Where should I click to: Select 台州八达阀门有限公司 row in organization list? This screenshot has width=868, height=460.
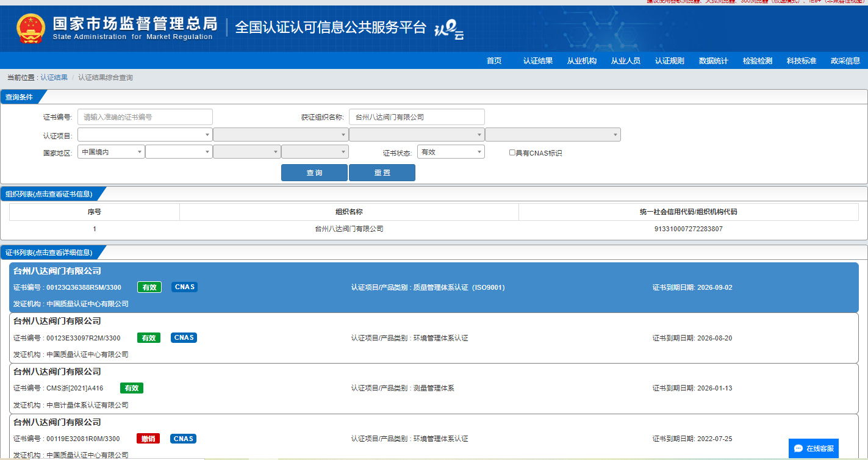(349, 229)
